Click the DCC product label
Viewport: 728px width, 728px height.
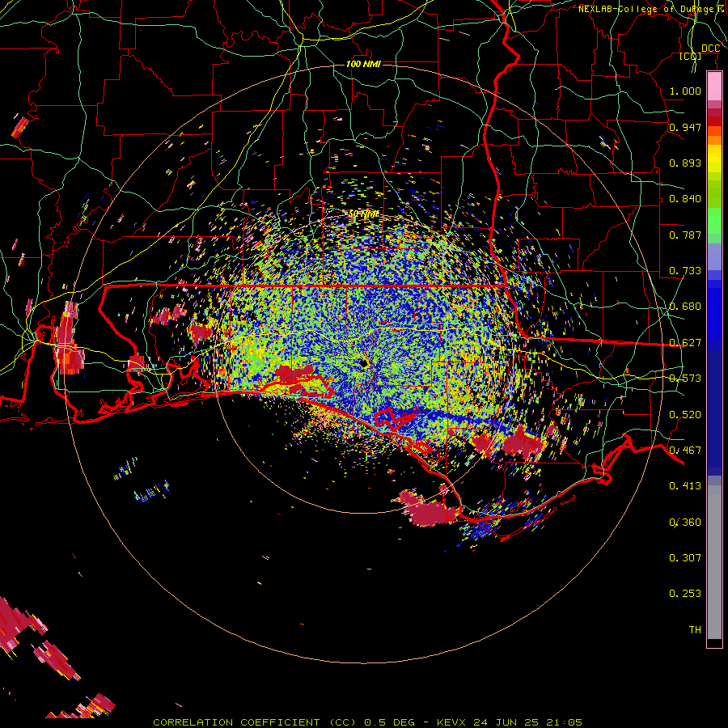710,49
